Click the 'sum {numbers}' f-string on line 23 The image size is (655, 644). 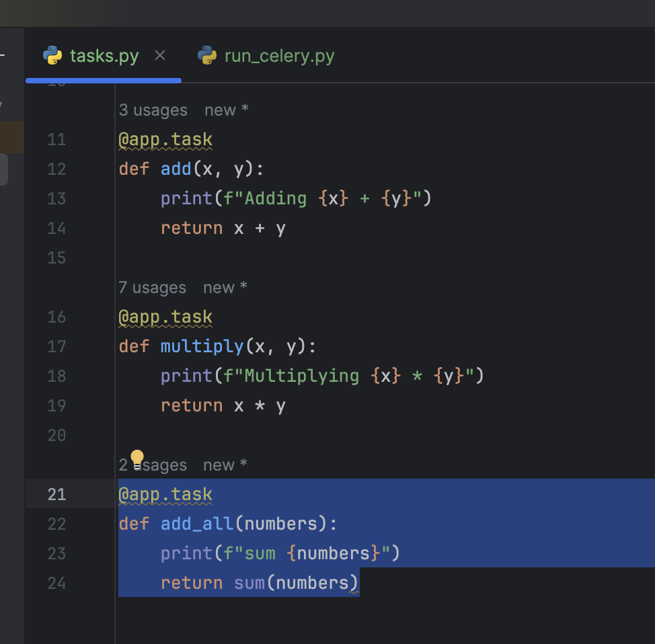pos(307,553)
